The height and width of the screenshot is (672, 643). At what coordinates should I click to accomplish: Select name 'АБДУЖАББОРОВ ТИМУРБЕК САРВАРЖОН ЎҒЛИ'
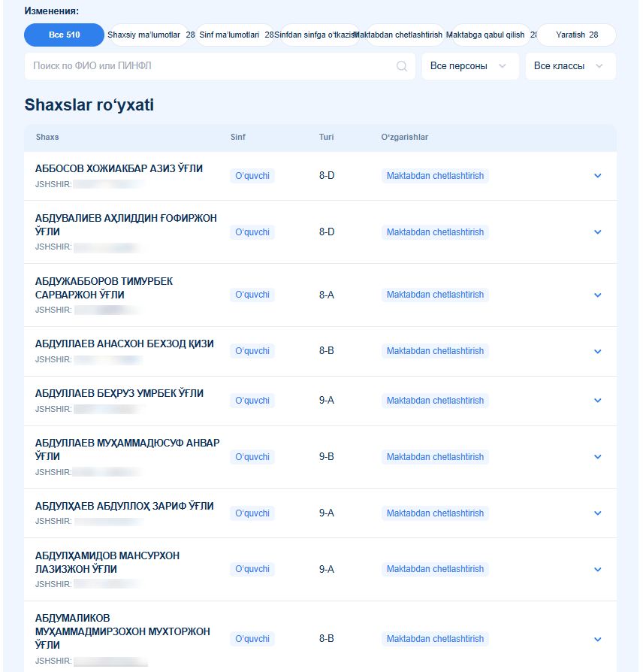[x=104, y=288]
